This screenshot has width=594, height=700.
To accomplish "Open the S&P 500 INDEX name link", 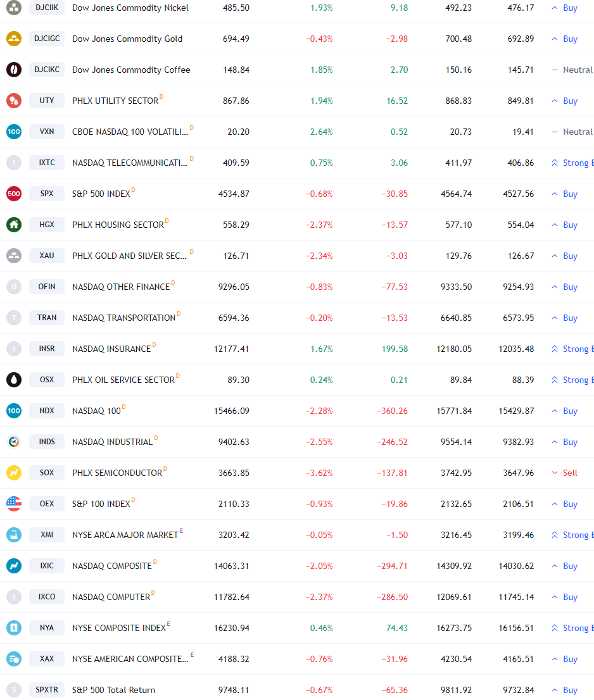I will 101,194.
